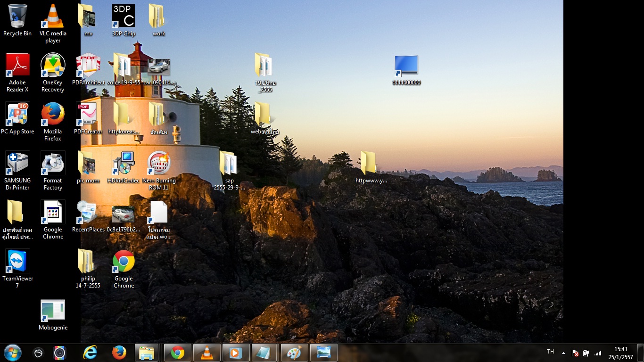This screenshot has width=644, height=362.
Task: Click the battery power tray icon
Action: coord(586,353)
